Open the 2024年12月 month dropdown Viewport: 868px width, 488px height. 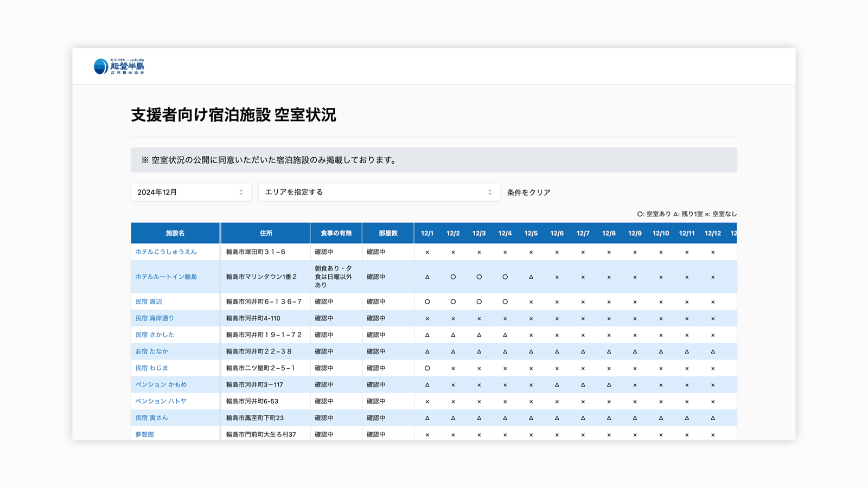[x=191, y=192]
